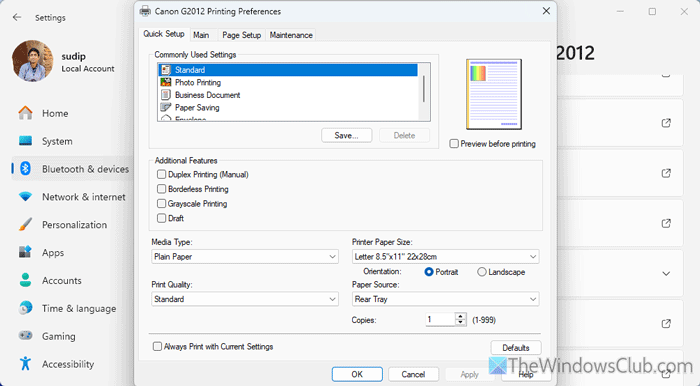The image size is (700, 386).
Task: Increase copies with the up stepper arrow
Action: (461, 316)
